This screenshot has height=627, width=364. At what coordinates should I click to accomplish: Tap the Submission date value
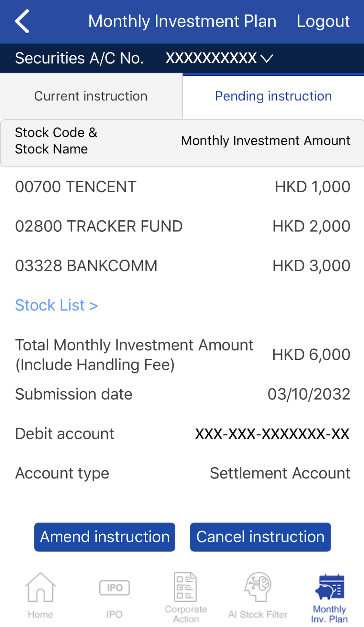(x=309, y=394)
